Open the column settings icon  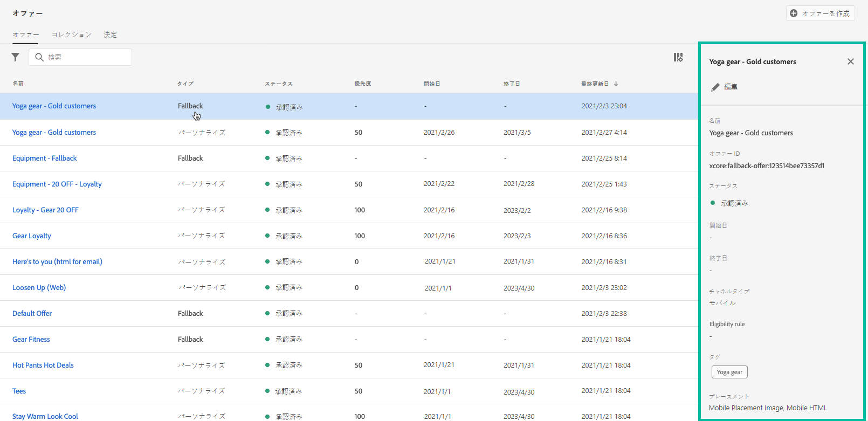pyautogui.click(x=678, y=57)
